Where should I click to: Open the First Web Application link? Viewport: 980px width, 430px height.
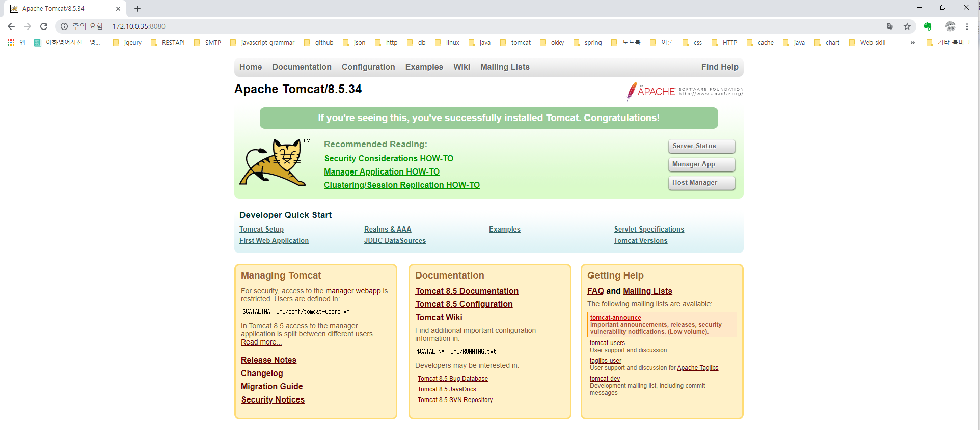click(274, 241)
